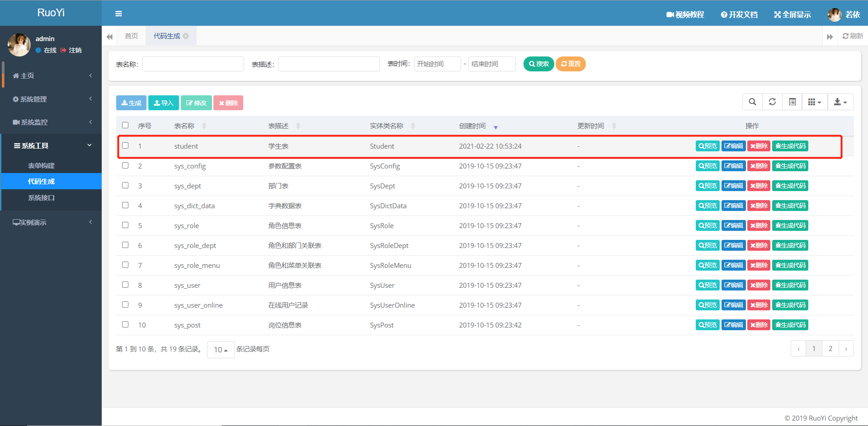
Task: Sort by the 实体类名称 column header
Action: click(392, 126)
